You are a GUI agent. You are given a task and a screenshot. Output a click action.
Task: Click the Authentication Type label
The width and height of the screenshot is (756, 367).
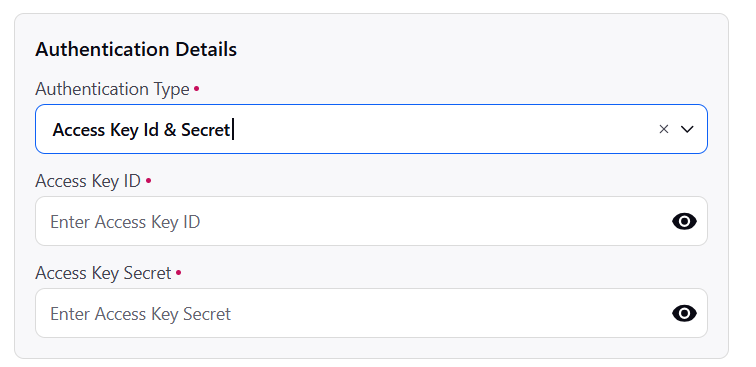tap(112, 89)
